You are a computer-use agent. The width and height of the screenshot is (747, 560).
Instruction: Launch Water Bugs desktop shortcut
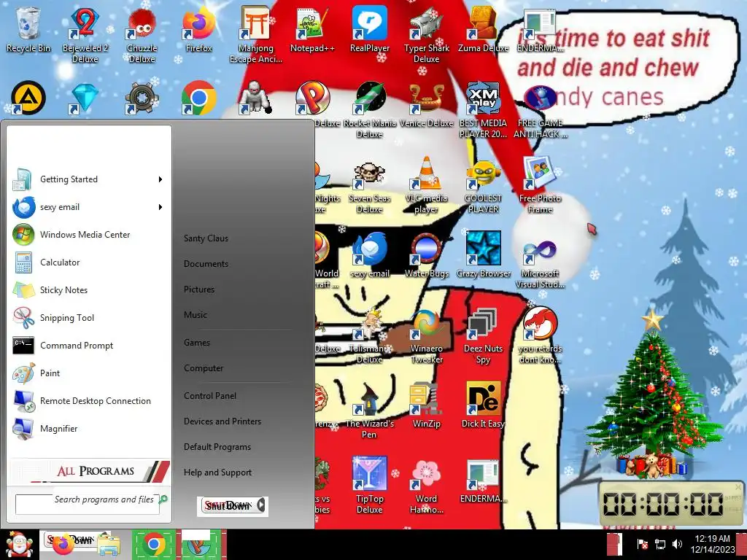(426, 254)
